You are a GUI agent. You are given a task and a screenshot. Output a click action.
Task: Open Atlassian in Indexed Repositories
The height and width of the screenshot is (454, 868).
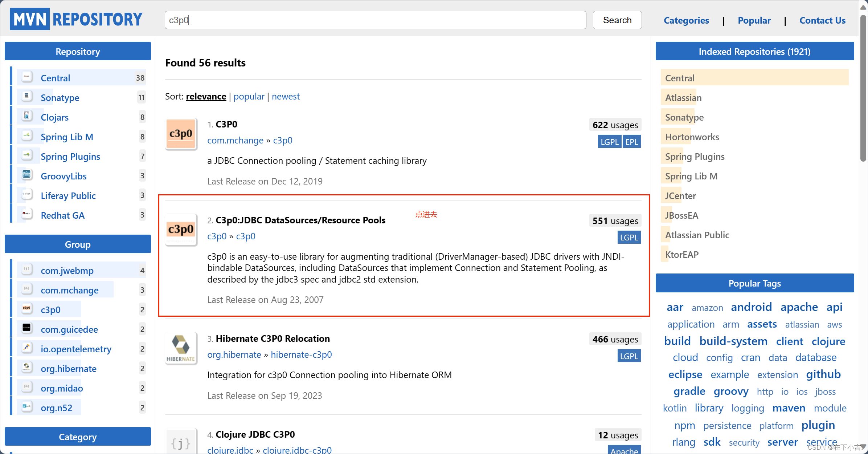683,98
